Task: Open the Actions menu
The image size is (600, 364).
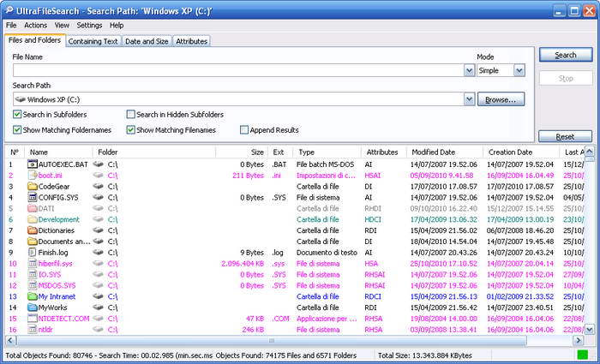Action: point(36,25)
